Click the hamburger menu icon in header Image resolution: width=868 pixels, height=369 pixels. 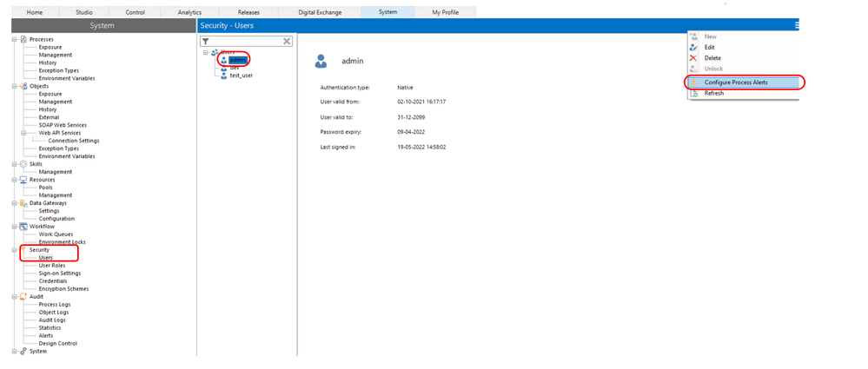click(796, 26)
